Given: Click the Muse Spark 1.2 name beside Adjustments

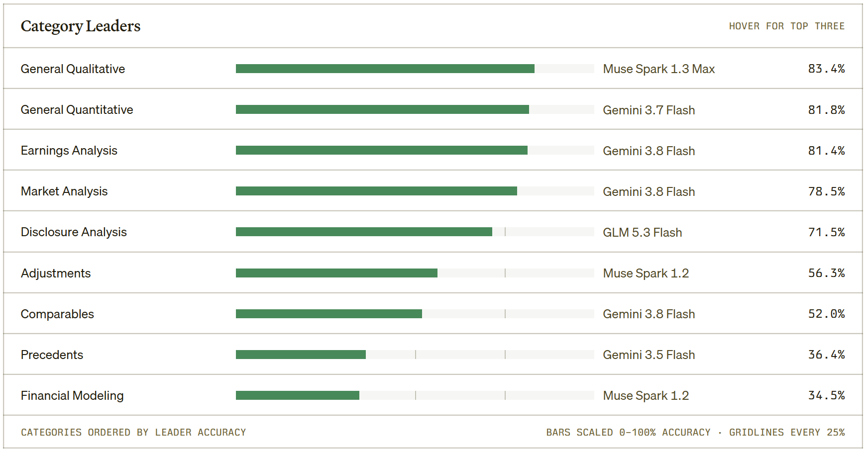Looking at the screenshot, I should click(646, 273).
